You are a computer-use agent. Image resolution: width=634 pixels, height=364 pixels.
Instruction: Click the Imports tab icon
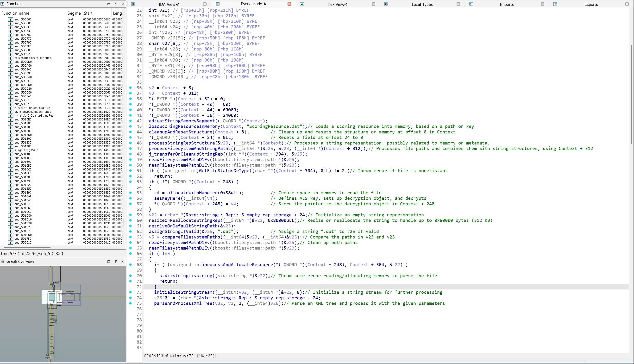(471, 4)
